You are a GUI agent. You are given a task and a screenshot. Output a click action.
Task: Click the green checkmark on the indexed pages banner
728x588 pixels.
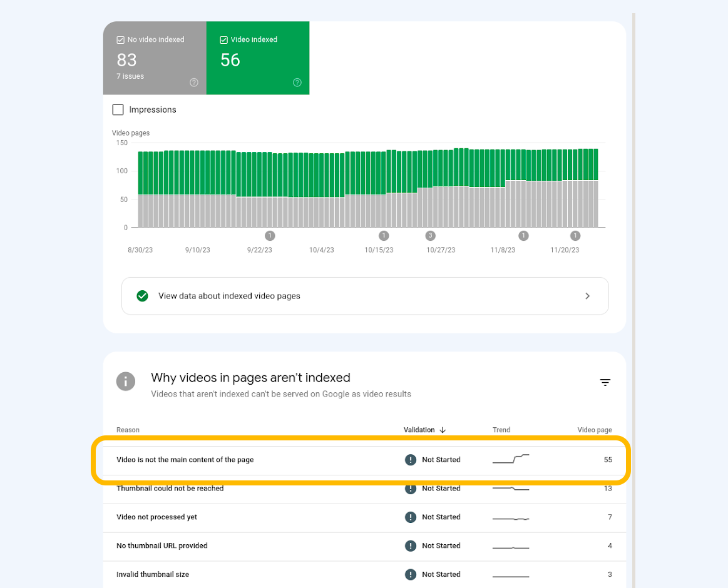click(x=142, y=295)
